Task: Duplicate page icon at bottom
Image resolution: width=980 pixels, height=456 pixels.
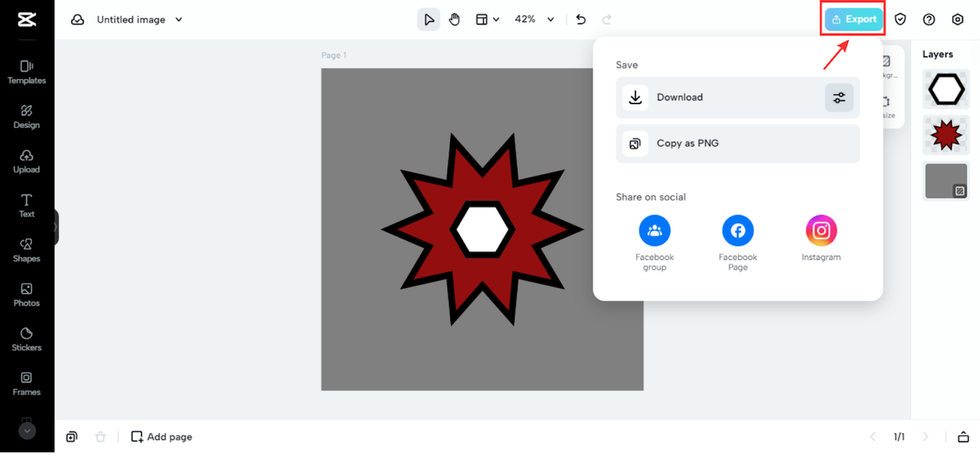Action: [x=71, y=437]
